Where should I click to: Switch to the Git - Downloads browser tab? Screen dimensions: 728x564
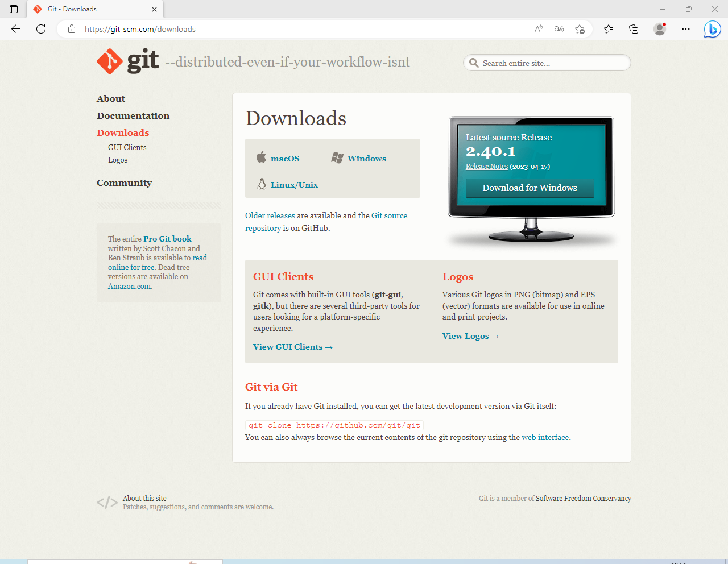point(91,9)
